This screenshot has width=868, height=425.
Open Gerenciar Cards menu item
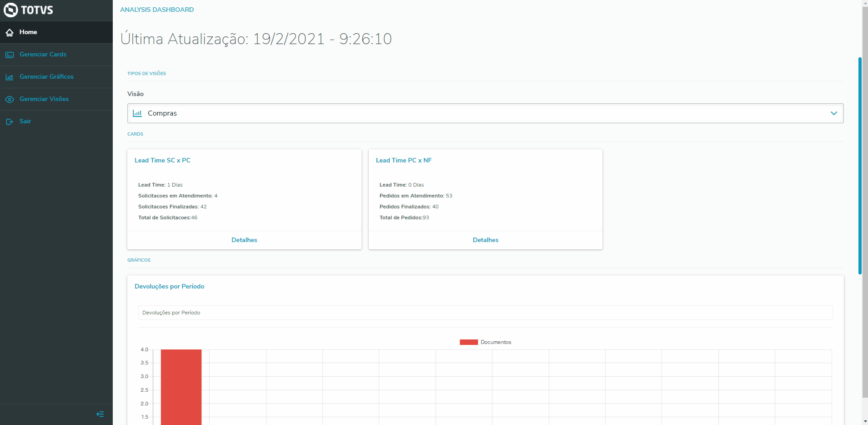[x=56, y=55]
